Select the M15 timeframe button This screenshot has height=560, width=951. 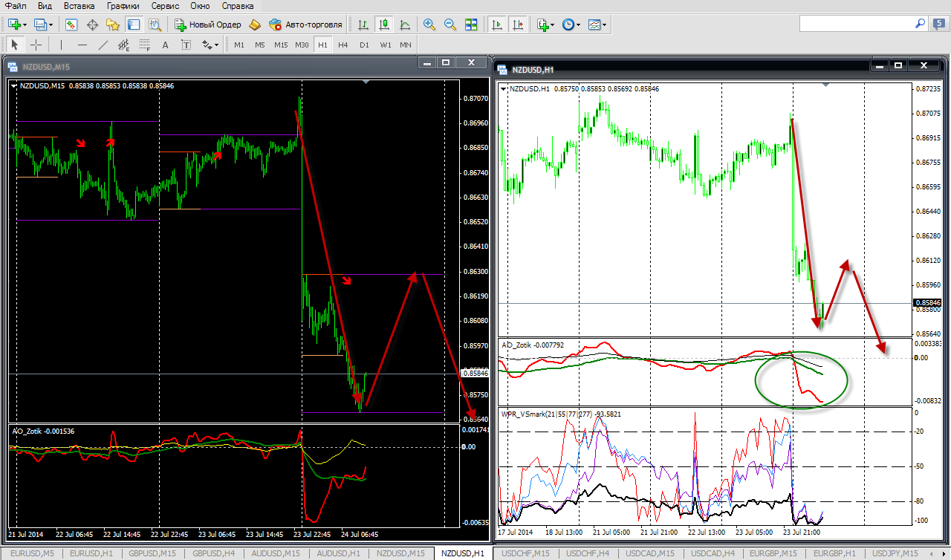pos(280,45)
